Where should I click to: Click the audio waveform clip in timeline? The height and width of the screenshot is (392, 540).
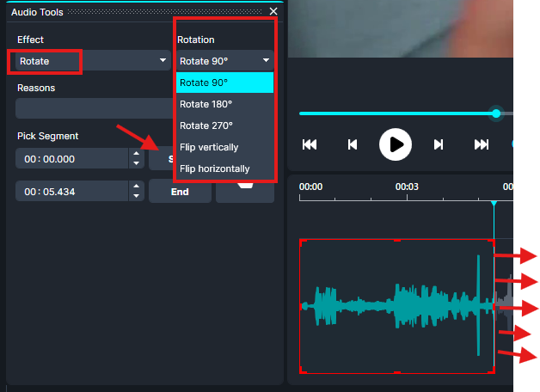pyautogui.click(x=396, y=306)
